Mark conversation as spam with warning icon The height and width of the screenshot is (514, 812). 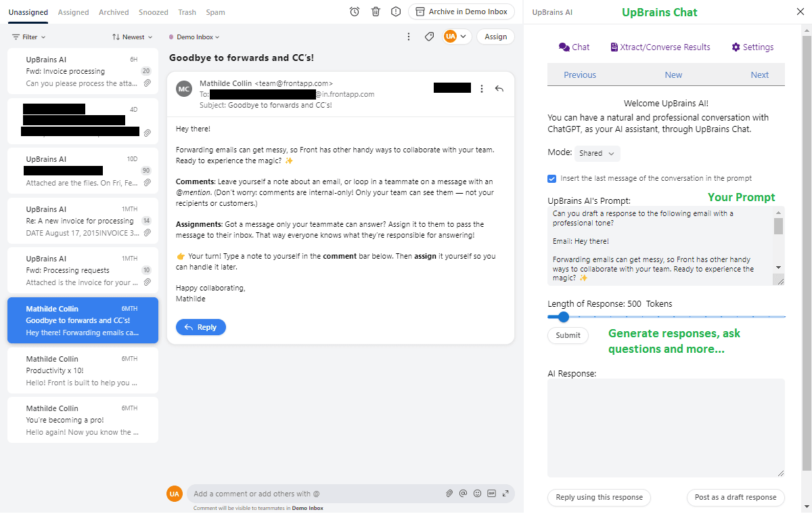396,12
